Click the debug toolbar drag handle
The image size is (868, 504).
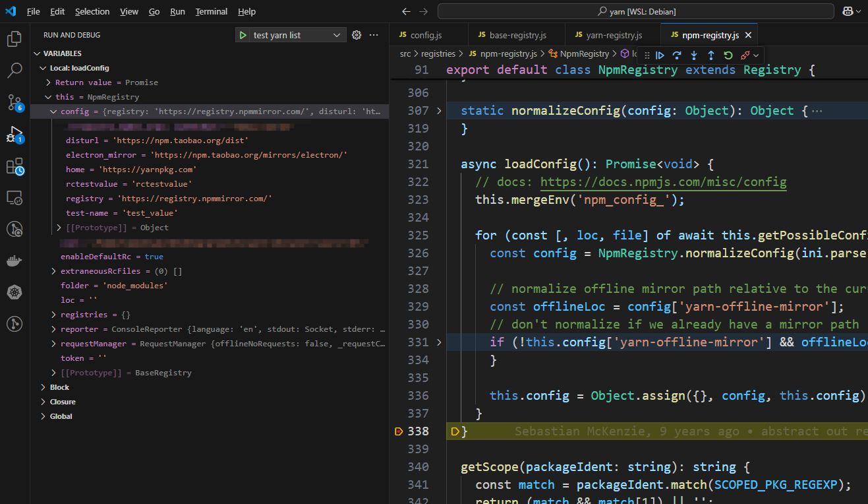[647, 55]
